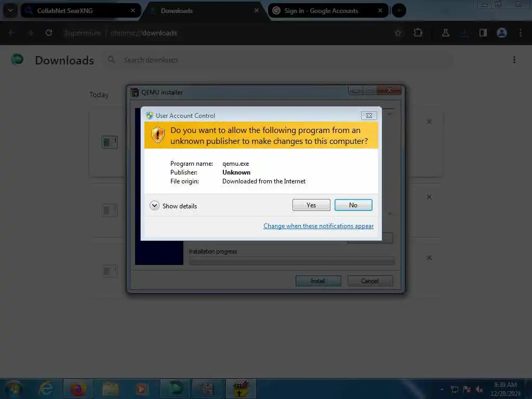Open the extensions puzzle icon
532x399 pixels.
pos(418,33)
